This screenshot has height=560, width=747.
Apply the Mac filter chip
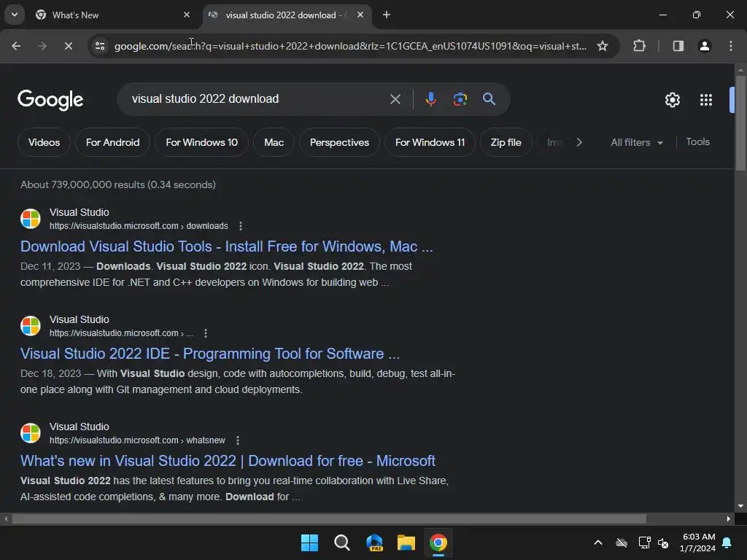(274, 142)
